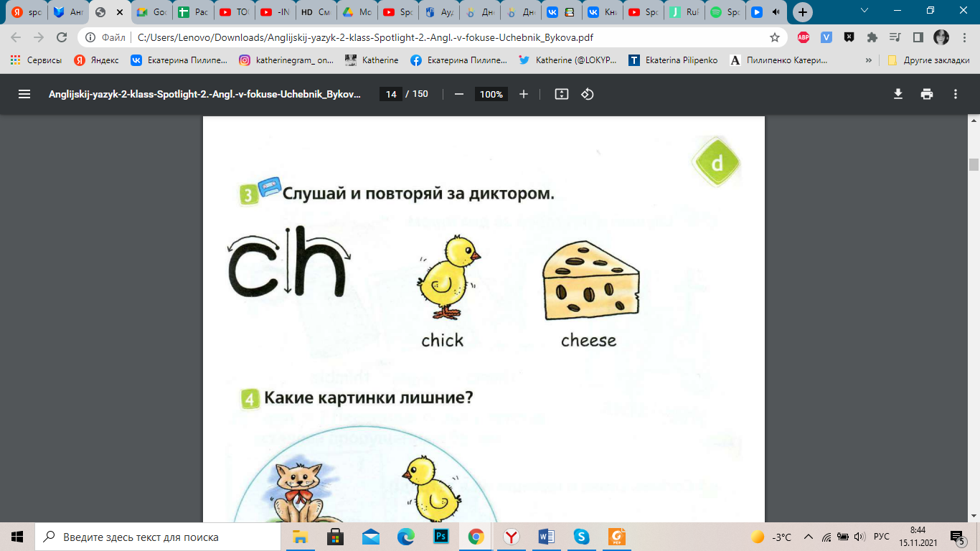
Task: Show hidden bookmarks with the chevron
Action: [x=870, y=60]
